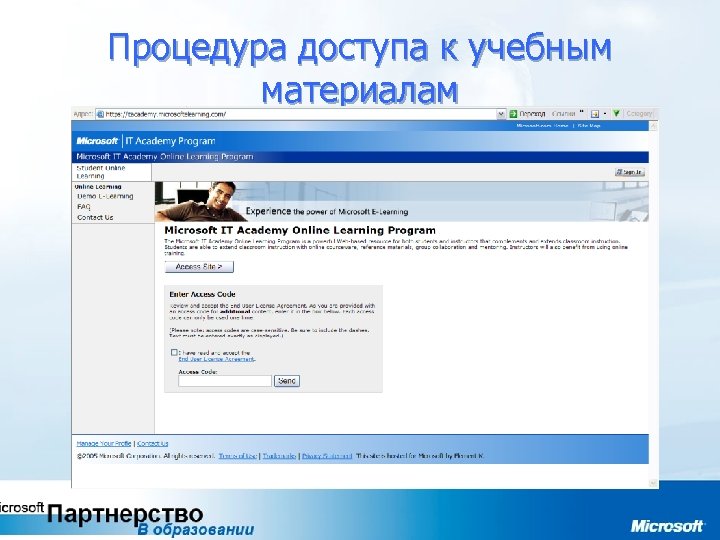
Task: Open the Manage Your Profile footer link
Action: coord(104,444)
